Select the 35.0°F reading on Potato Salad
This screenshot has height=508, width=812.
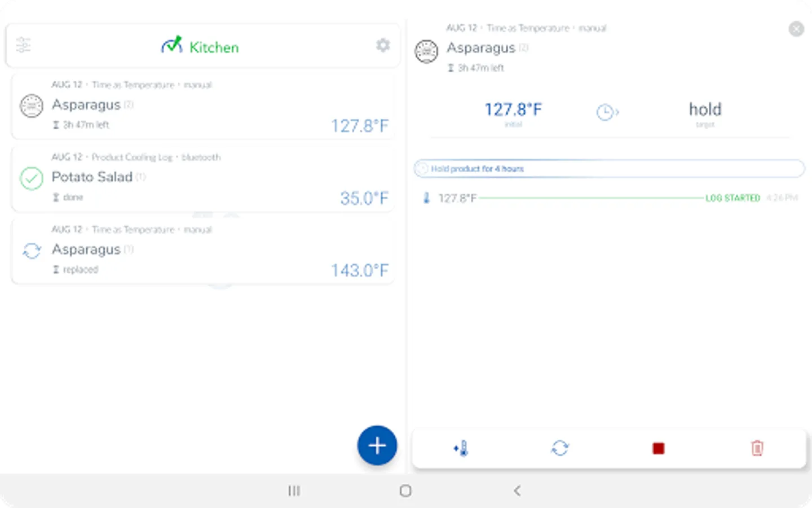click(x=364, y=198)
